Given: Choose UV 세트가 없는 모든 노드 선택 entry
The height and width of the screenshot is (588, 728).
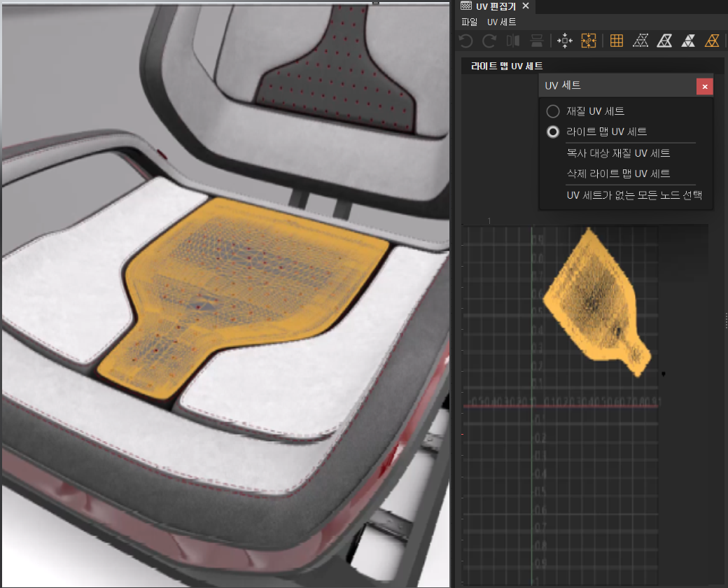Looking at the screenshot, I should click(x=634, y=195).
